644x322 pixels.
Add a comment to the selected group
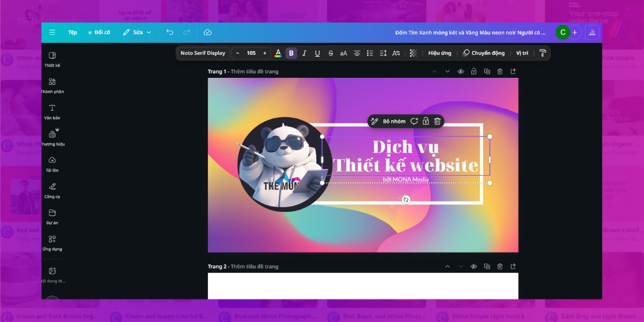(x=414, y=121)
